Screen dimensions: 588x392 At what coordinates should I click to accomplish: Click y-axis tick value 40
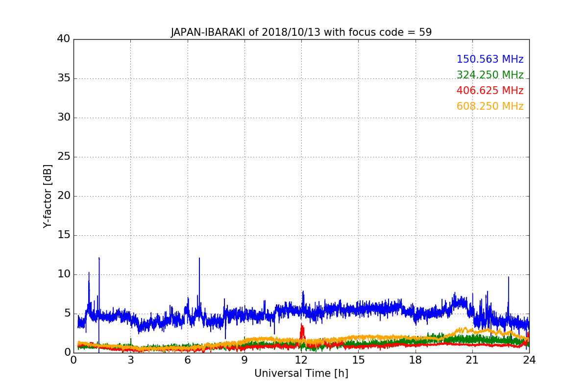pos(64,39)
